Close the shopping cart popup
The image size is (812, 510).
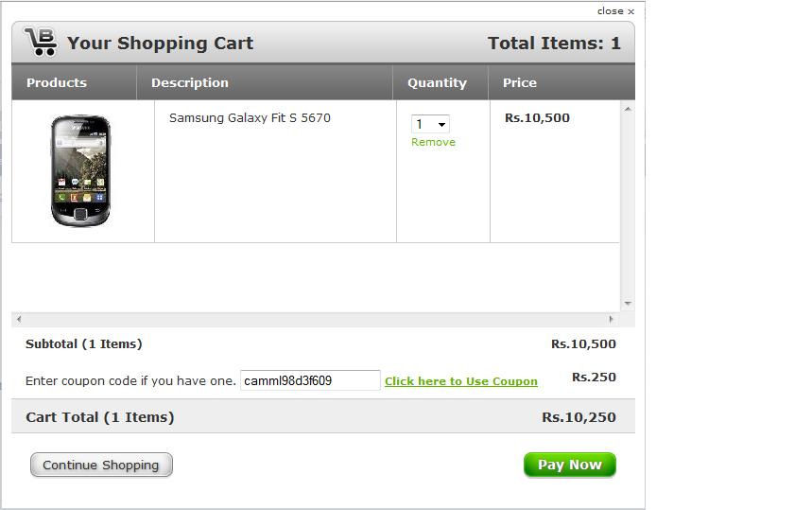pyautogui.click(x=615, y=11)
